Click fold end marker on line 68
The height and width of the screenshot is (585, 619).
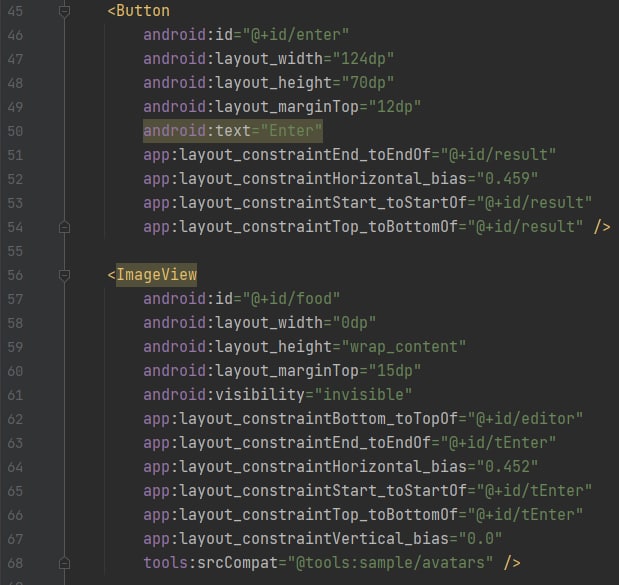pos(64,563)
